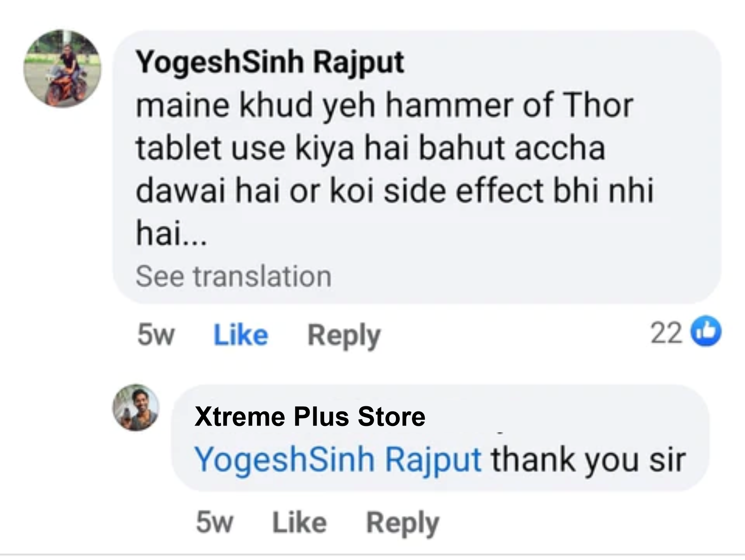Image resolution: width=745 pixels, height=560 pixels.
Task: Click the trailing "hai..." line of the comment
Action: point(171,233)
